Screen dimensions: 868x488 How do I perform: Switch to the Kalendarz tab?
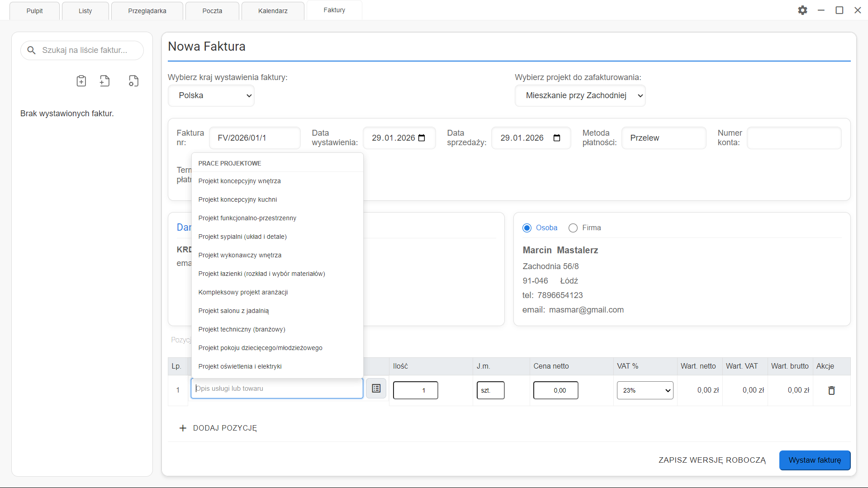[x=273, y=11]
